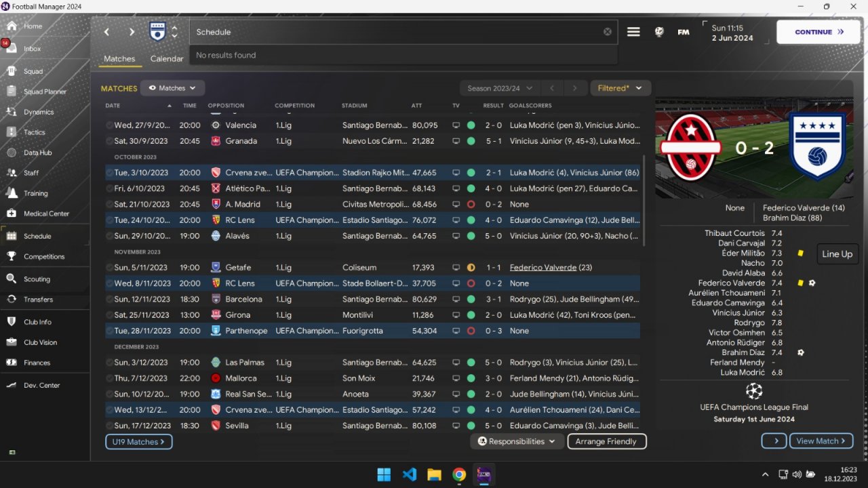The image size is (868, 488).
Task: Open the FM menu icon
Action: click(684, 32)
